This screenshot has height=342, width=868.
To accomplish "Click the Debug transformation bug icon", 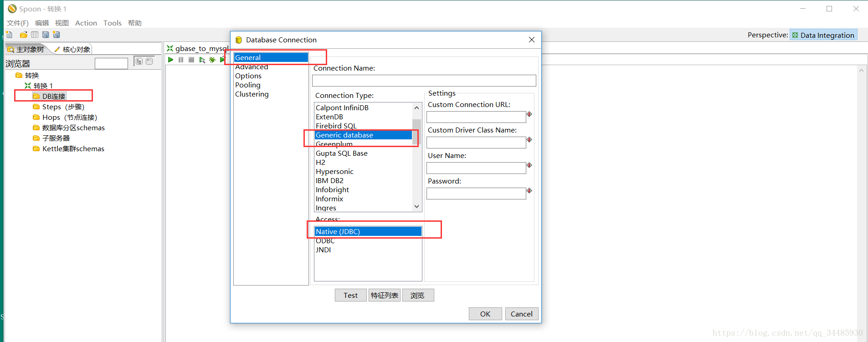I will 212,60.
